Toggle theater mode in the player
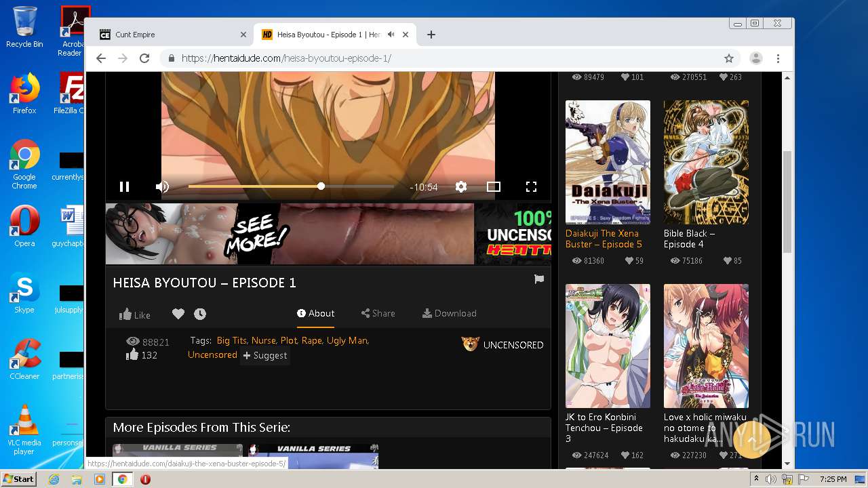This screenshot has height=488, width=868. tap(494, 186)
